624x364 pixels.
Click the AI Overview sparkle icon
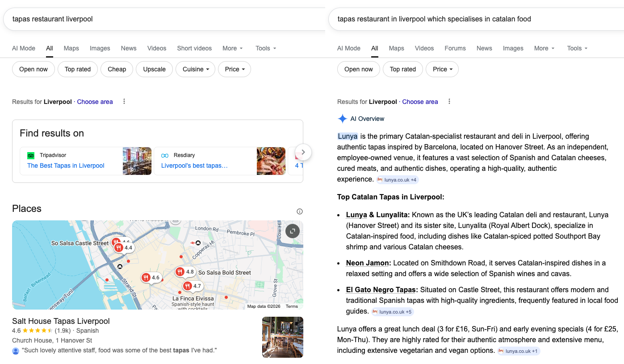(x=342, y=118)
